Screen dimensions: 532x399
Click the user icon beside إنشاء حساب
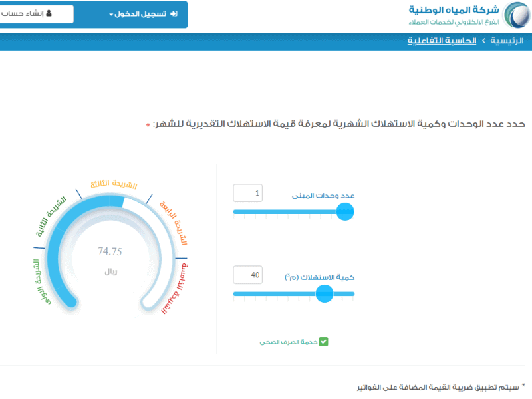coord(49,13)
